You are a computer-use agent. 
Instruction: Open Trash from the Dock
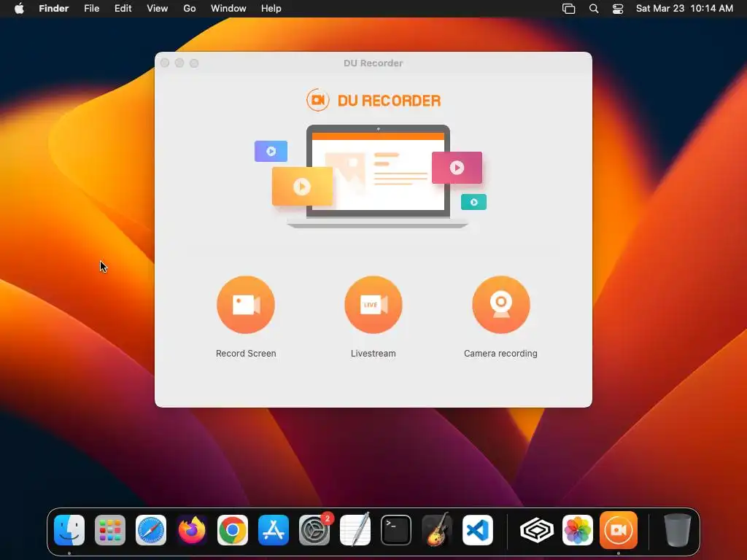tap(678, 530)
